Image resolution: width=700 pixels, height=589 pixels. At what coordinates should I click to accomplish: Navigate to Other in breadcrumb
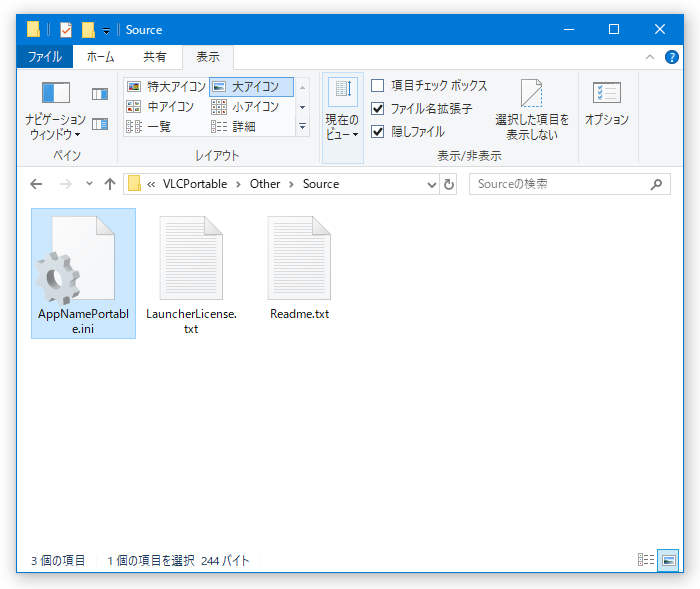[x=265, y=184]
